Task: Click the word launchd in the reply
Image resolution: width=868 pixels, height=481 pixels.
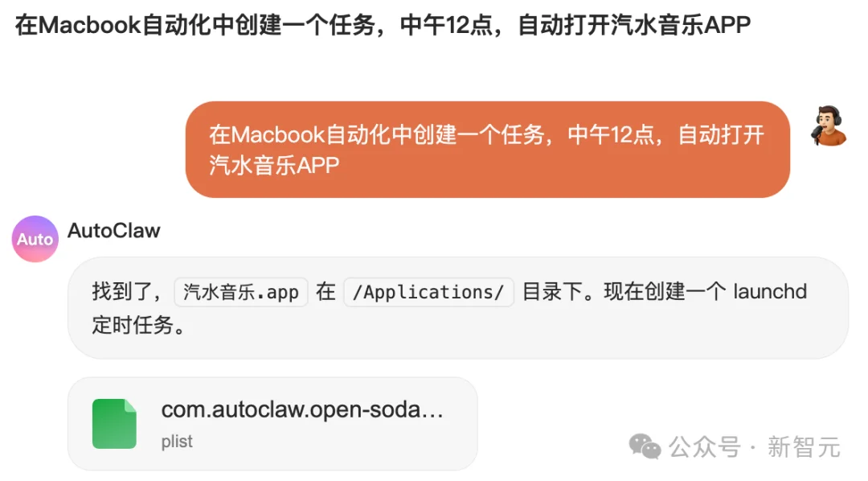Action: [770, 291]
